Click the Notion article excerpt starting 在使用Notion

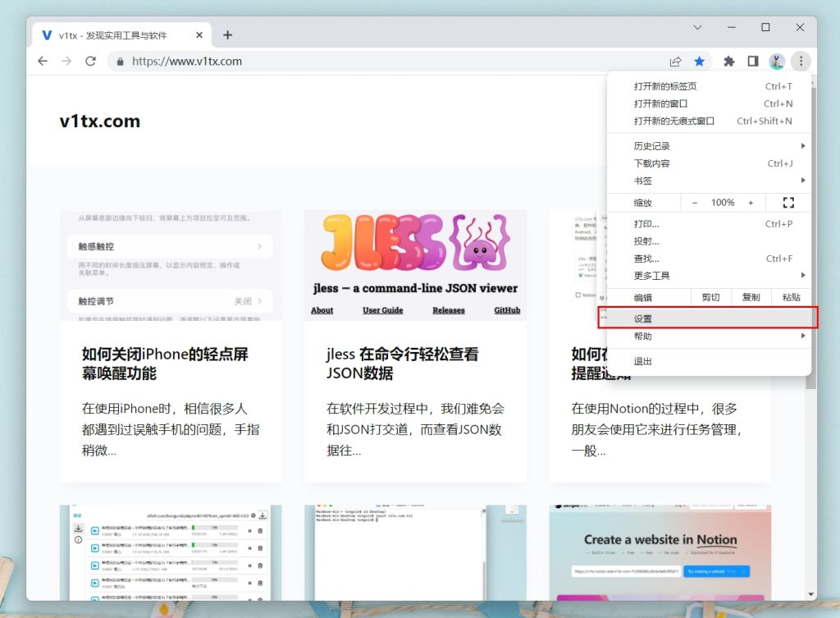pyautogui.click(x=657, y=429)
